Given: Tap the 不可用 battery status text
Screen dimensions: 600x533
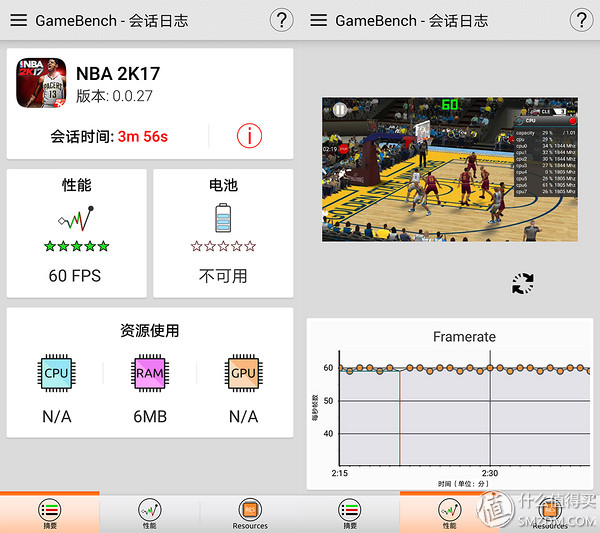Looking at the screenshot, I should click(x=223, y=276).
